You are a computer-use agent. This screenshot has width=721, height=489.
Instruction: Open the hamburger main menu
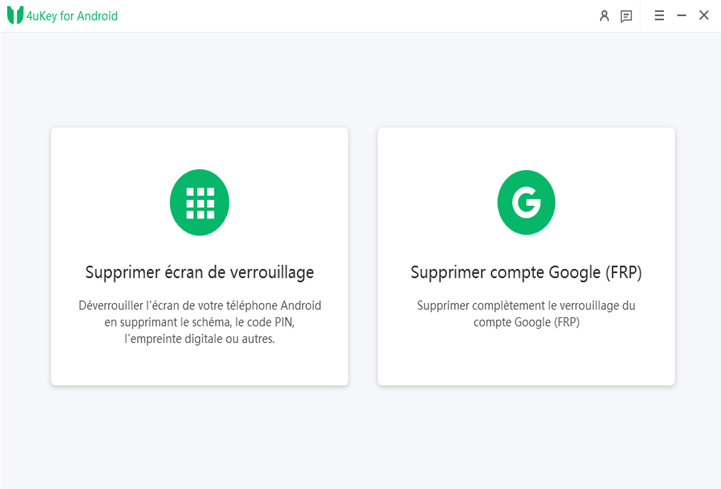tap(659, 16)
